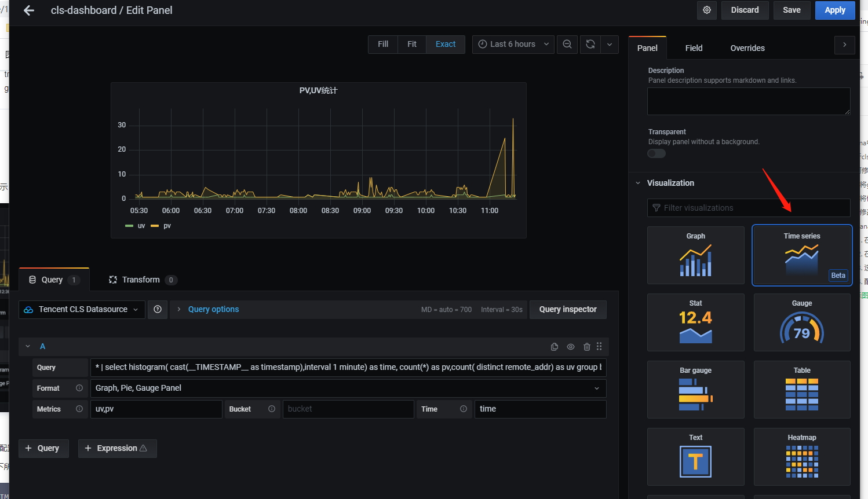Click Metrics info icon
Viewport: 868px width, 499px height.
pos(79,409)
